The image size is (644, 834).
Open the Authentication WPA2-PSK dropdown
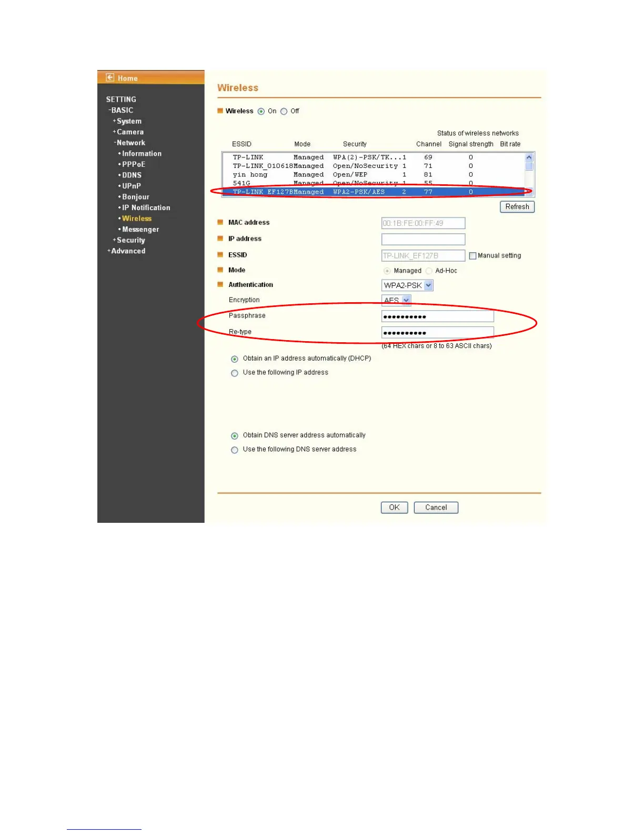407,285
